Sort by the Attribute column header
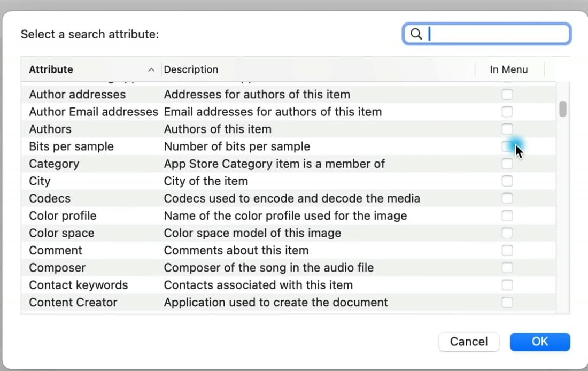 (x=91, y=69)
